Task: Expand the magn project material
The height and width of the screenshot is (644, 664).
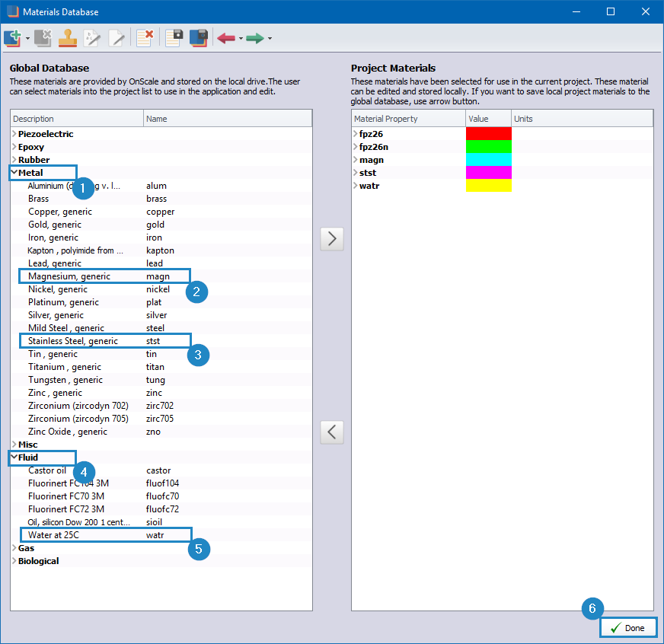Action: (356, 160)
